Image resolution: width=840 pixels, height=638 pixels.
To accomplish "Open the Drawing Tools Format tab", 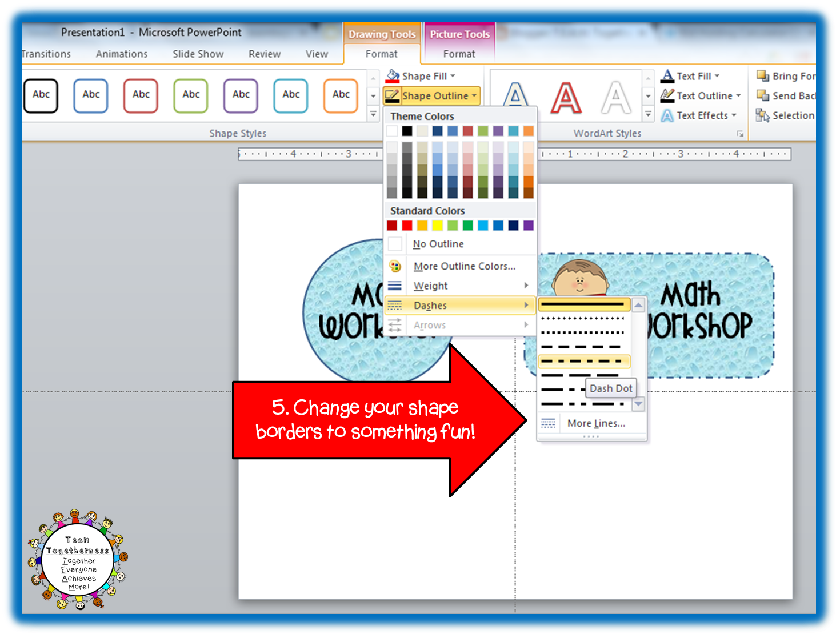I will [381, 54].
